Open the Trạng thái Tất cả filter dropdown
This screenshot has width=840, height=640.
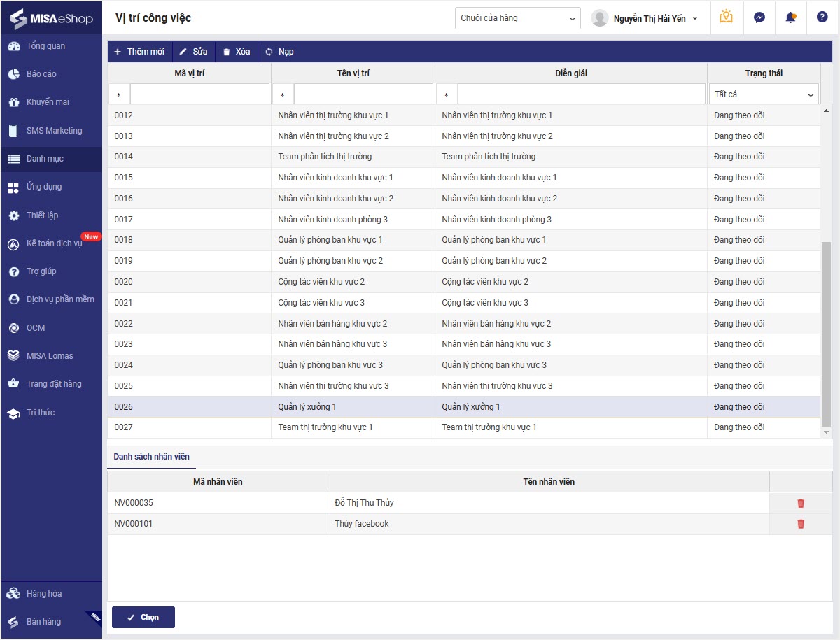pos(764,94)
